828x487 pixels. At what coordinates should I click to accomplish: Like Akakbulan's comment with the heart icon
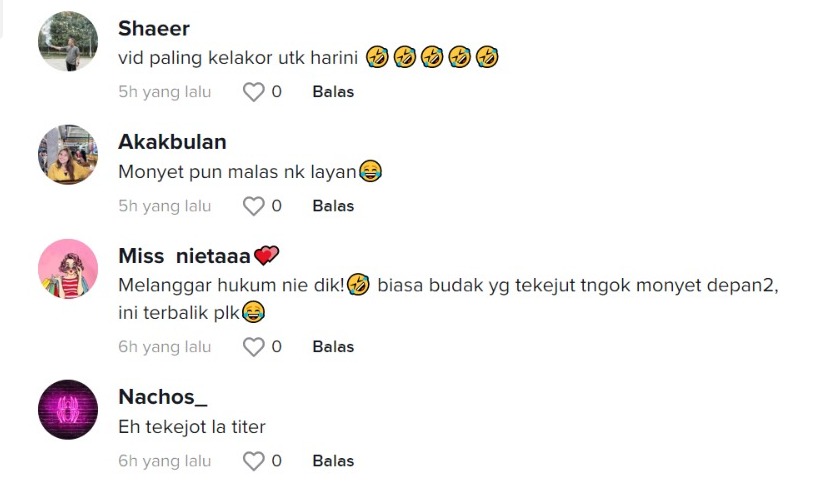pyautogui.click(x=254, y=206)
